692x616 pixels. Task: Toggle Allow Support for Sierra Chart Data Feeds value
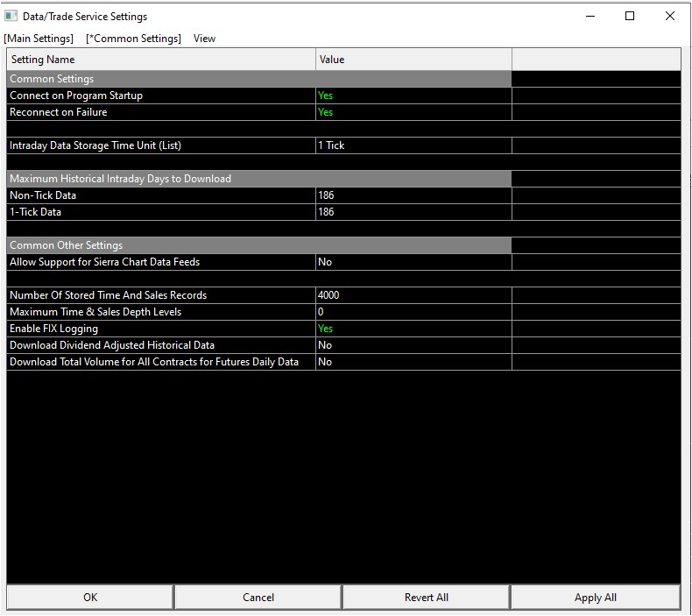413,262
